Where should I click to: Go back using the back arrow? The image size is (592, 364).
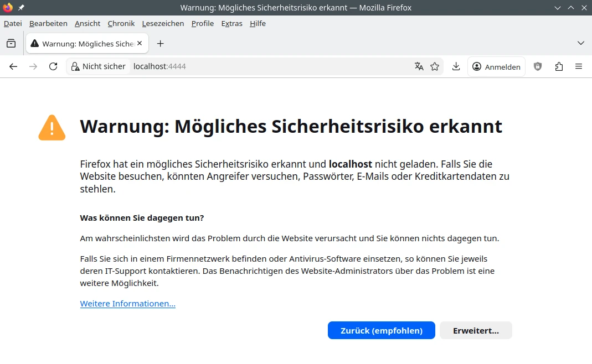[13, 66]
